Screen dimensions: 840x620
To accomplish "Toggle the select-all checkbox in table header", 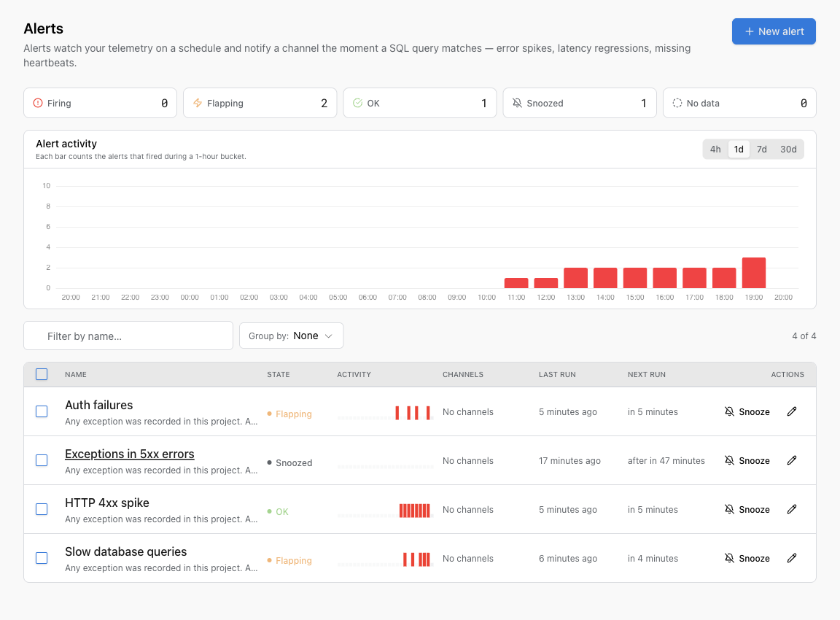I will (x=42, y=374).
